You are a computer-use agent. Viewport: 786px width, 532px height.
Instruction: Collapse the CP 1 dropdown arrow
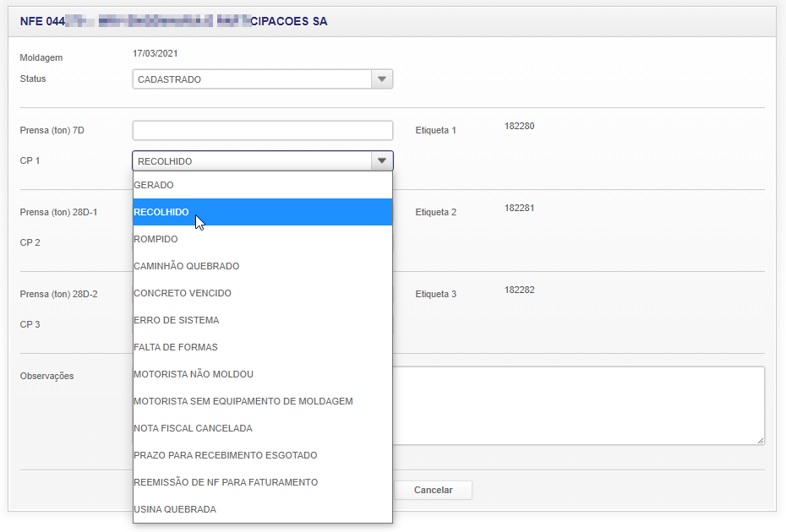coord(382,161)
